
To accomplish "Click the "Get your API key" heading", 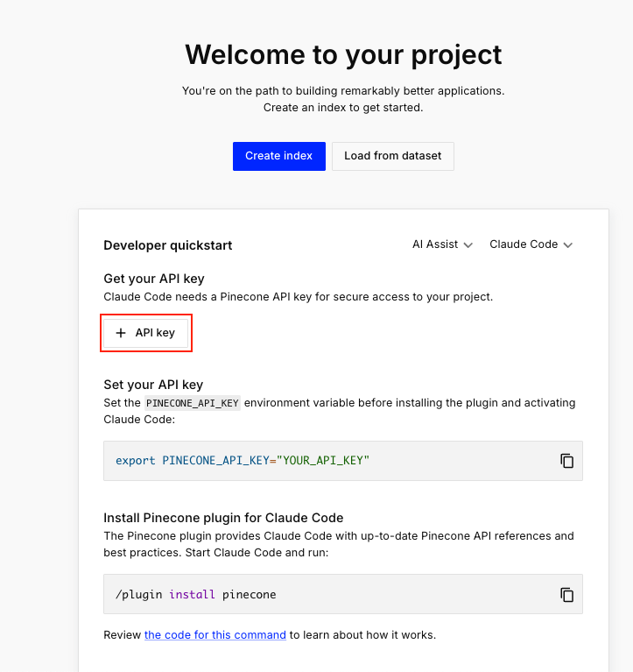I will tap(154, 279).
